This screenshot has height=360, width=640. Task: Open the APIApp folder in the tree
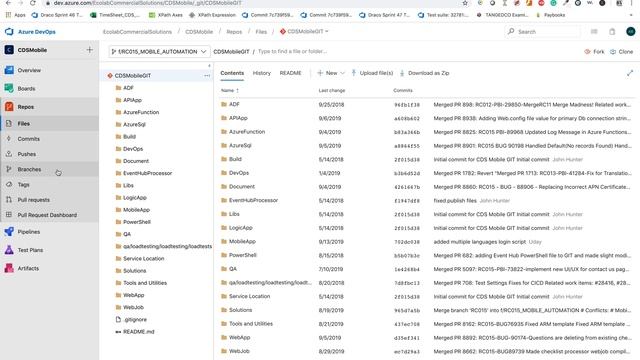(132, 100)
